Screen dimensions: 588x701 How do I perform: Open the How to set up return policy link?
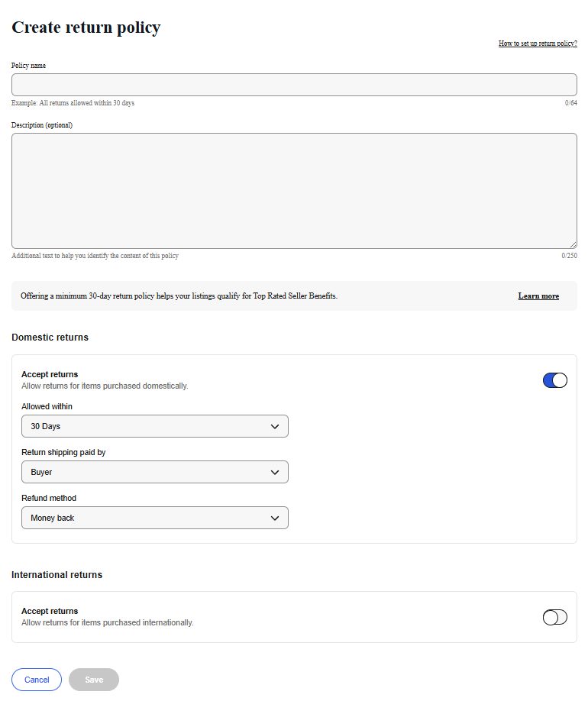point(538,44)
